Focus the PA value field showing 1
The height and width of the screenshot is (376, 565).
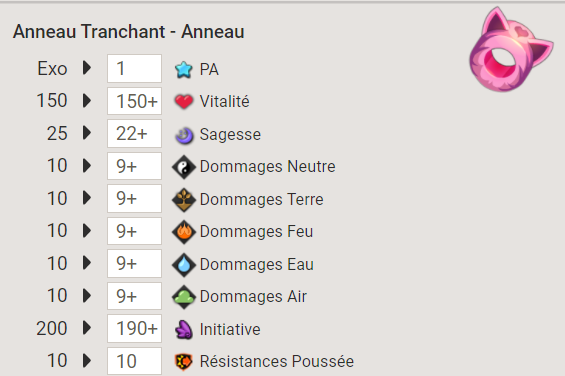tap(134, 68)
